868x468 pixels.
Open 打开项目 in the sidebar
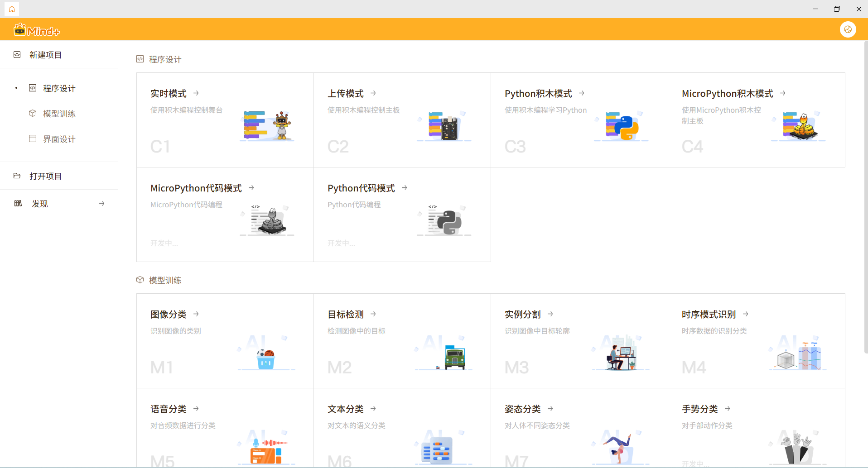click(x=45, y=176)
